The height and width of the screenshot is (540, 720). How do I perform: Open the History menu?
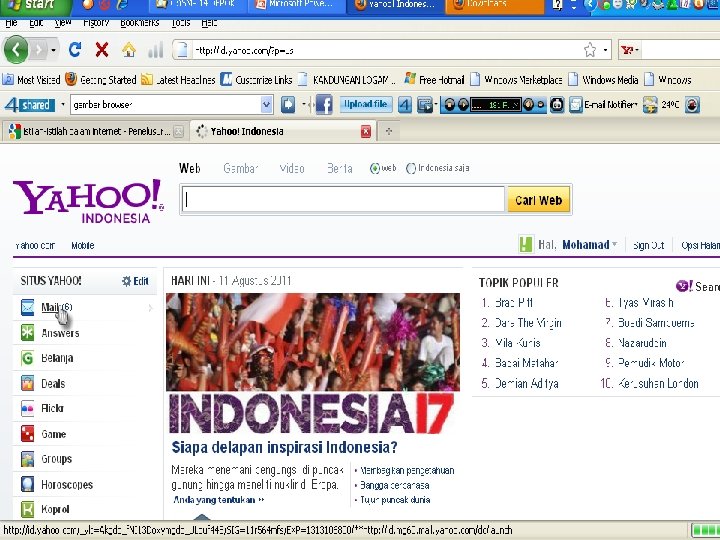(96, 23)
